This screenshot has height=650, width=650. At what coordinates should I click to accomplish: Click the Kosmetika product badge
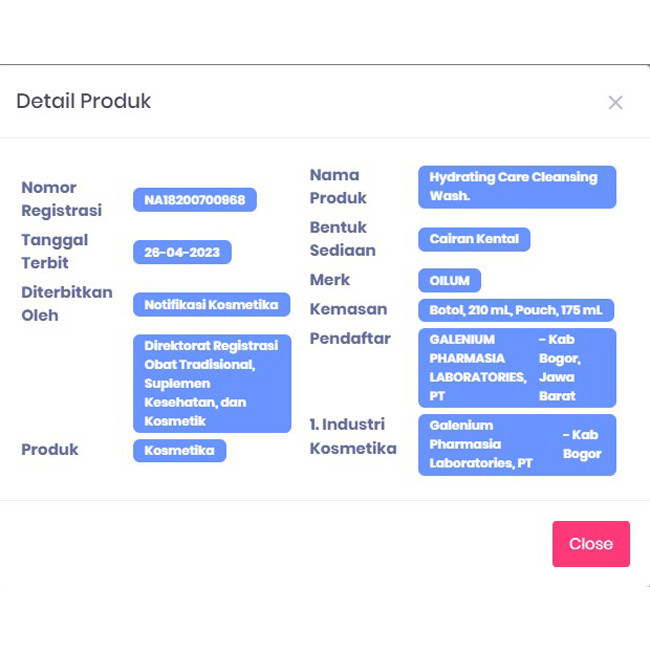click(x=179, y=450)
